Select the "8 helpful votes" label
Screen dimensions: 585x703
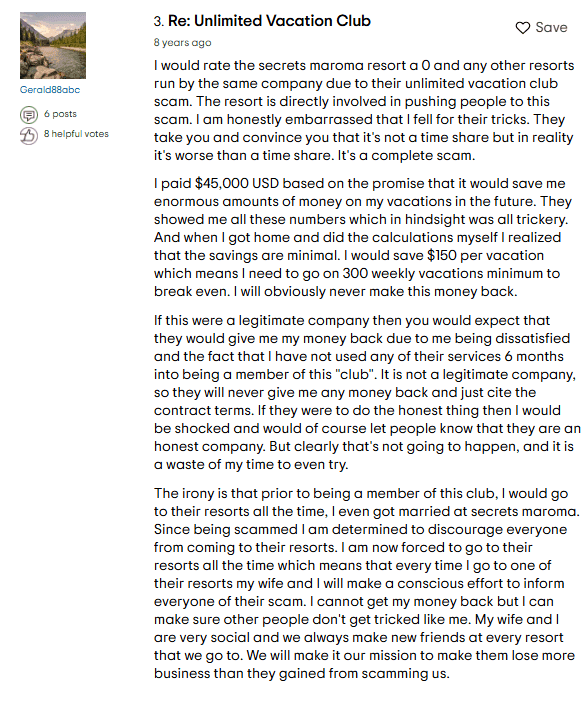[76, 134]
